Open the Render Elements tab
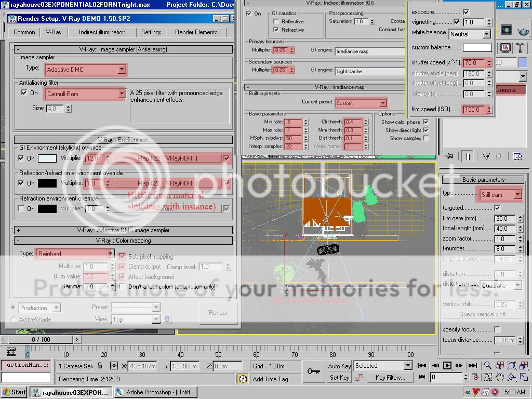The width and height of the screenshot is (532, 399). 196,32
